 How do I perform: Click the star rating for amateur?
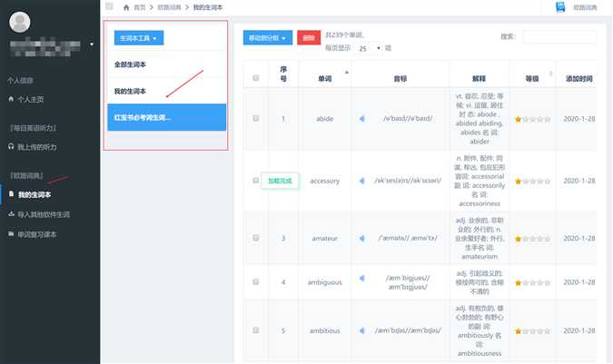click(x=532, y=239)
